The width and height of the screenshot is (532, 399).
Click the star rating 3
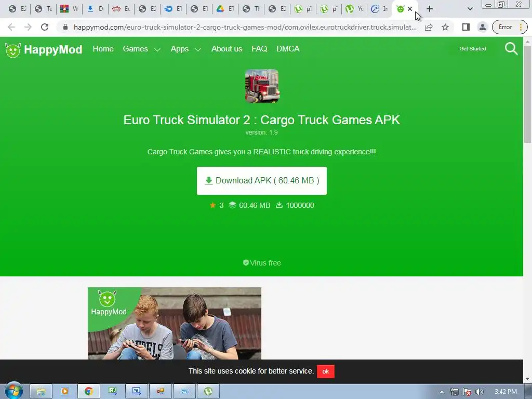coord(217,205)
